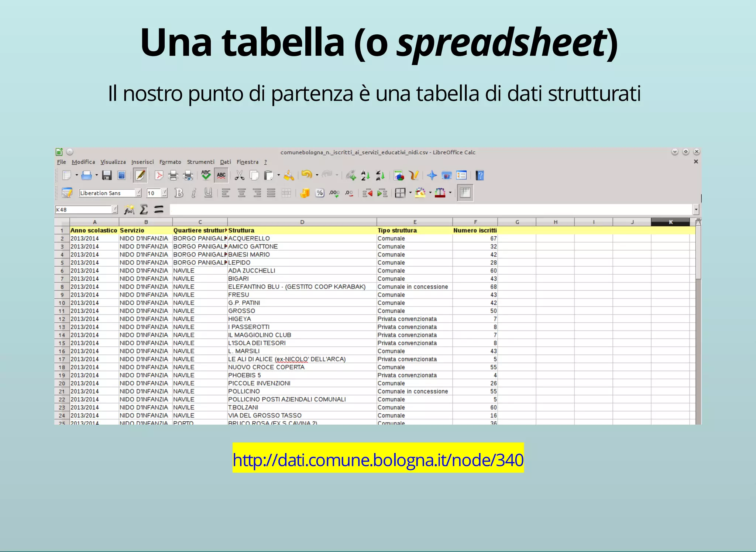Open the File menu

click(62, 162)
